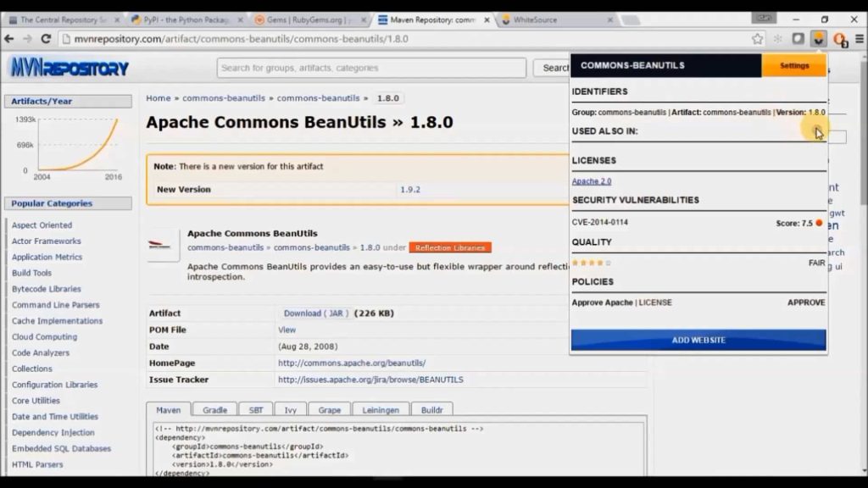Open Cache Implementations category
The width and height of the screenshot is (868, 488).
point(57,321)
